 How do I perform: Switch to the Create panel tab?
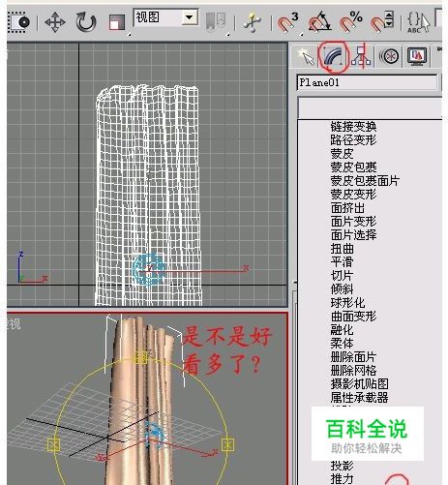click(x=305, y=56)
